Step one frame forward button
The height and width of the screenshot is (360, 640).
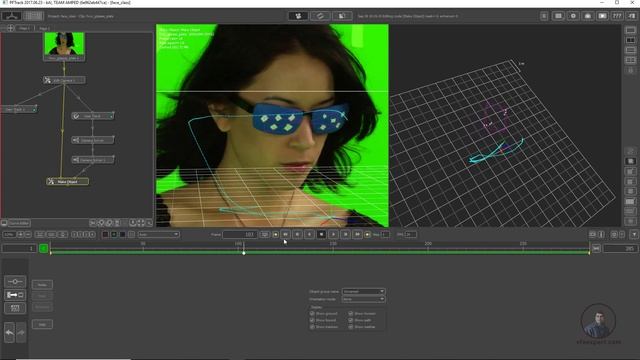(345, 234)
